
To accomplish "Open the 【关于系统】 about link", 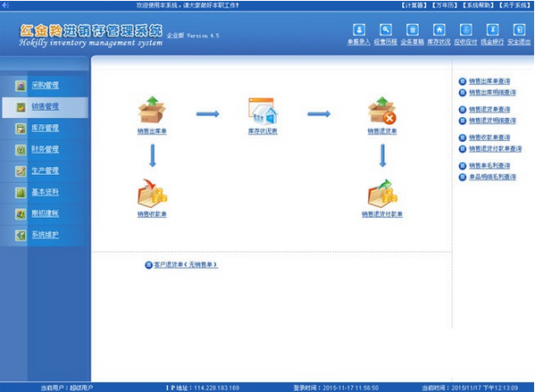I will point(514,5).
